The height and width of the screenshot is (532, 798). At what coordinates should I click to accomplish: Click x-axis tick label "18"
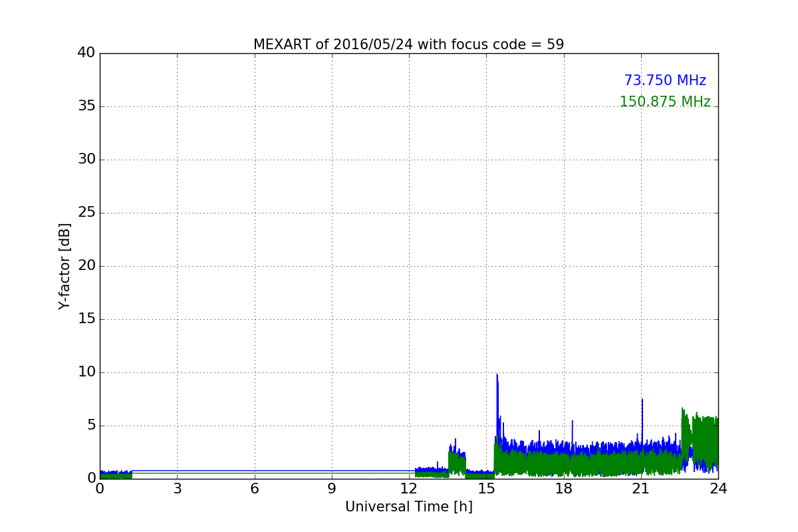pos(563,489)
